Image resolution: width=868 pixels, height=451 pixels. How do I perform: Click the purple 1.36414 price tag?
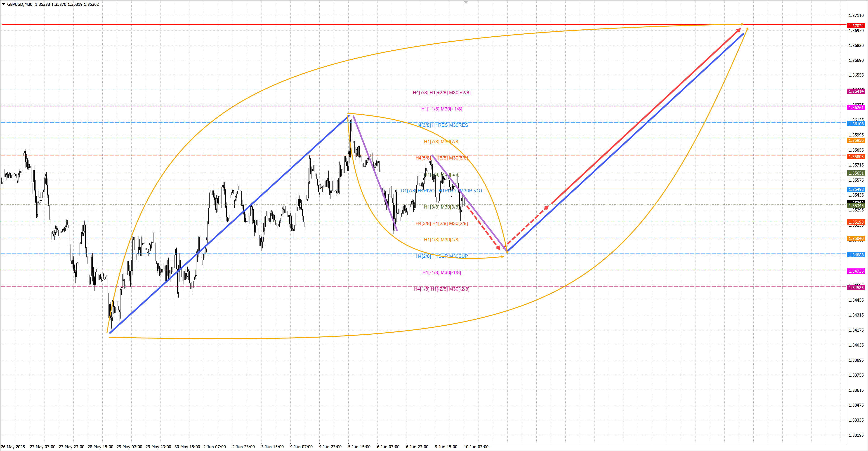coord(856,91)
